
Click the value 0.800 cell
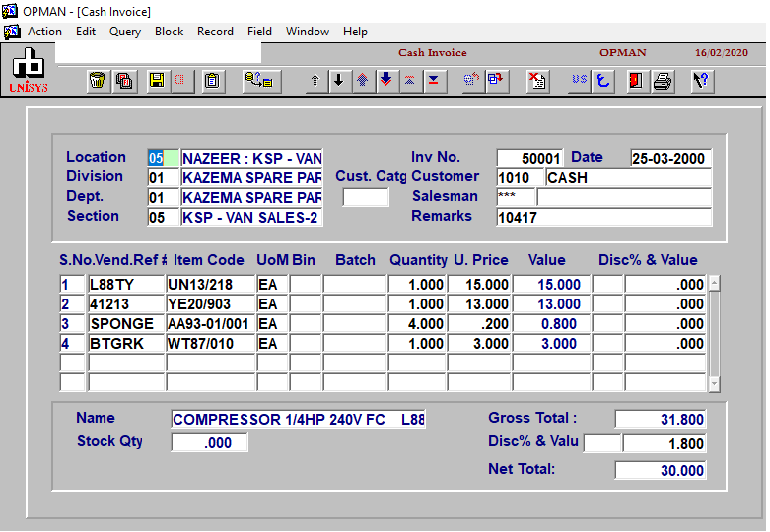click(x=551, y=323)
